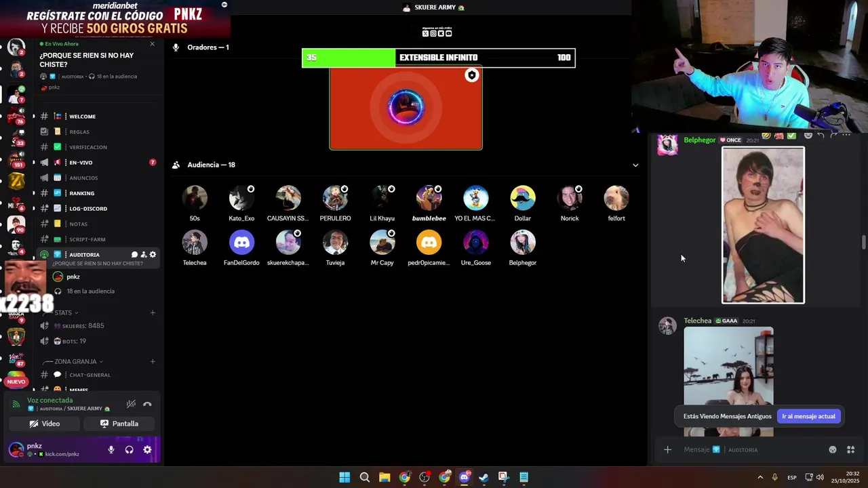Click the speaker tile on stage

[x=406, y=108]
